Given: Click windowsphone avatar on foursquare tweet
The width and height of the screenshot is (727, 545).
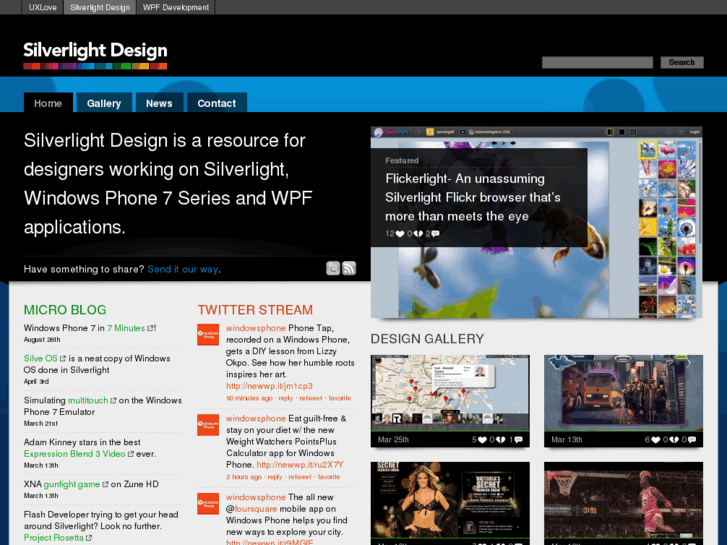Looking at the screenshot, I should tap(208, 504).
